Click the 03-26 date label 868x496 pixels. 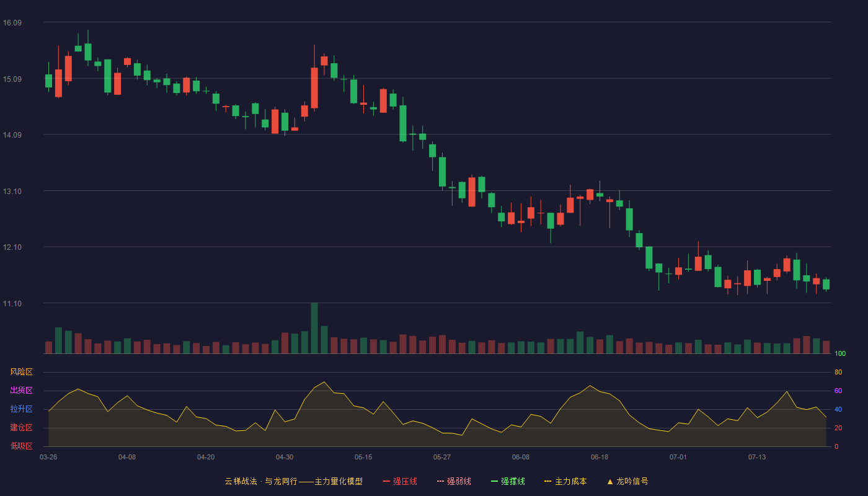pyautogui.click(x=48, y=457)
